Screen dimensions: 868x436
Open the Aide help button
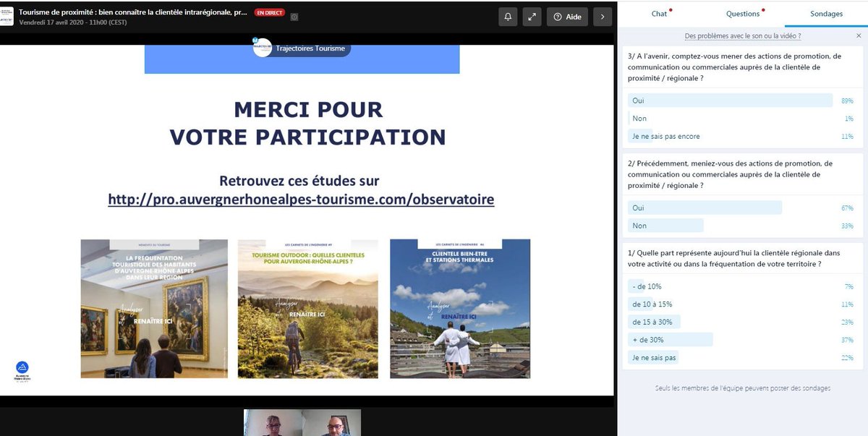567,17
